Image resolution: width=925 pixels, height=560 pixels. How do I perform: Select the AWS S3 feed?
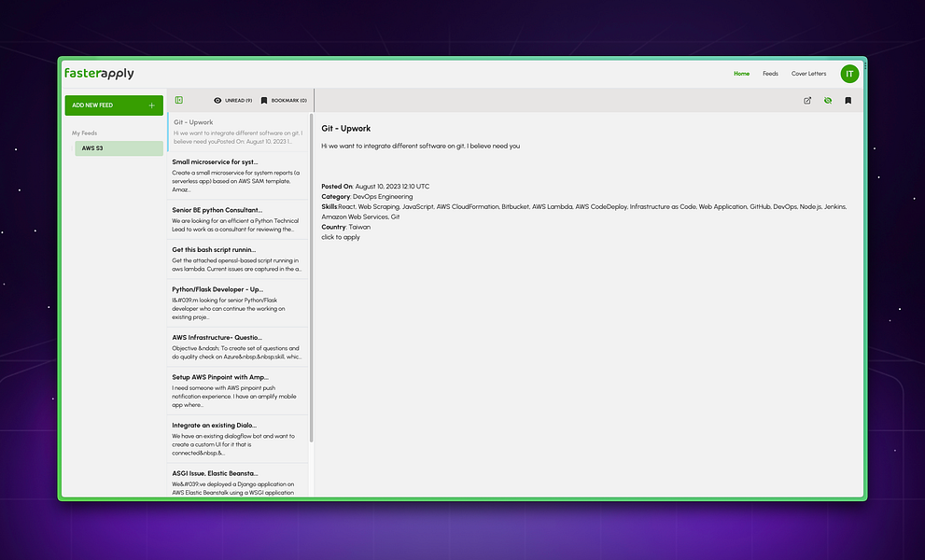coord(119,148)
